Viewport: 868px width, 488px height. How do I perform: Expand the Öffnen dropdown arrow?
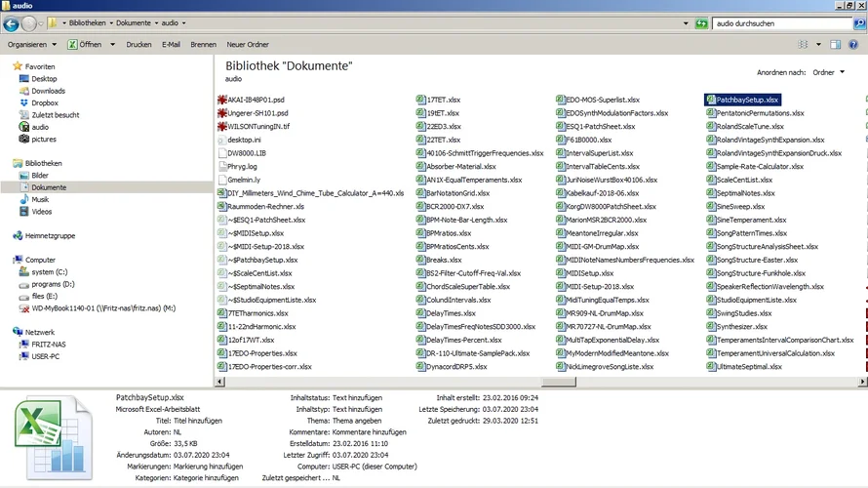(112, 44)
